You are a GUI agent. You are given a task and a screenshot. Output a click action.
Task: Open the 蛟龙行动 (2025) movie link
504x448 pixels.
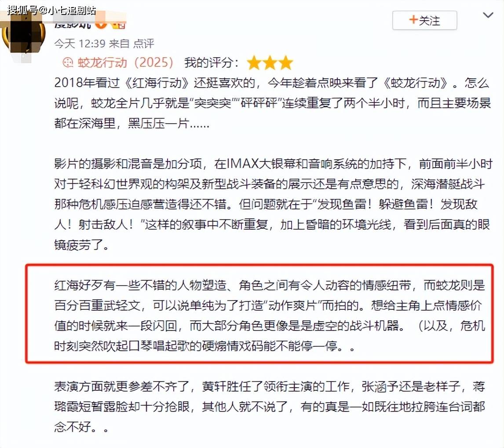[x=126, y=62]
